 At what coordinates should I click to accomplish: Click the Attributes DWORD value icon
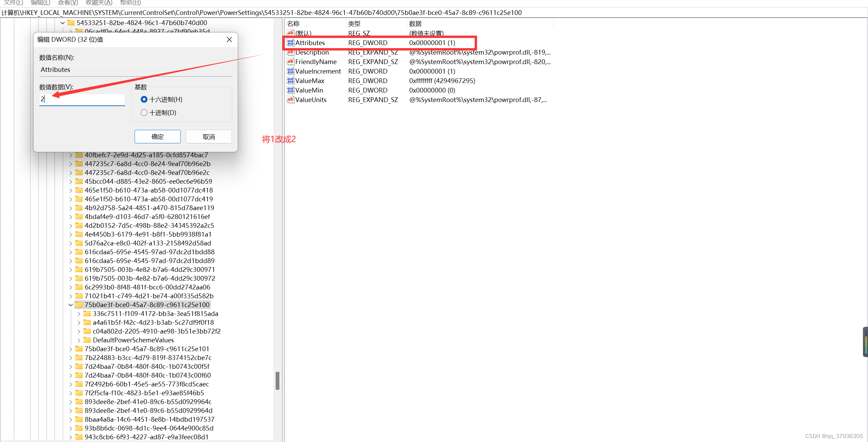290,43
